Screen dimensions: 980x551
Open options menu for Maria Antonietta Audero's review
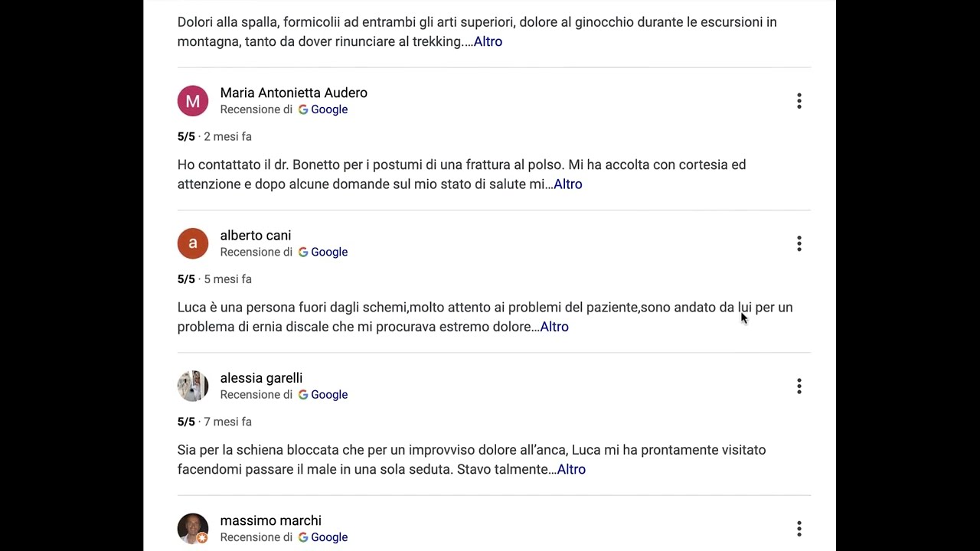click(799, 101)
